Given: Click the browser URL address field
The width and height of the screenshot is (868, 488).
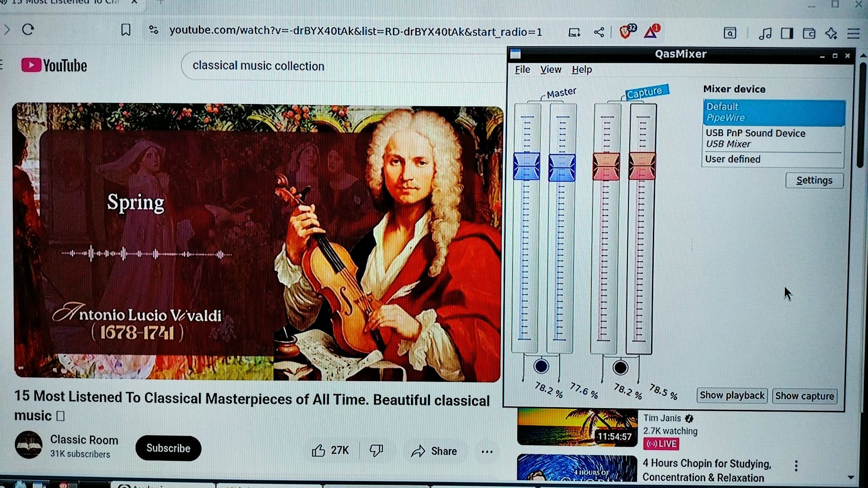Looking at the screenshot, I should [356, 31].
